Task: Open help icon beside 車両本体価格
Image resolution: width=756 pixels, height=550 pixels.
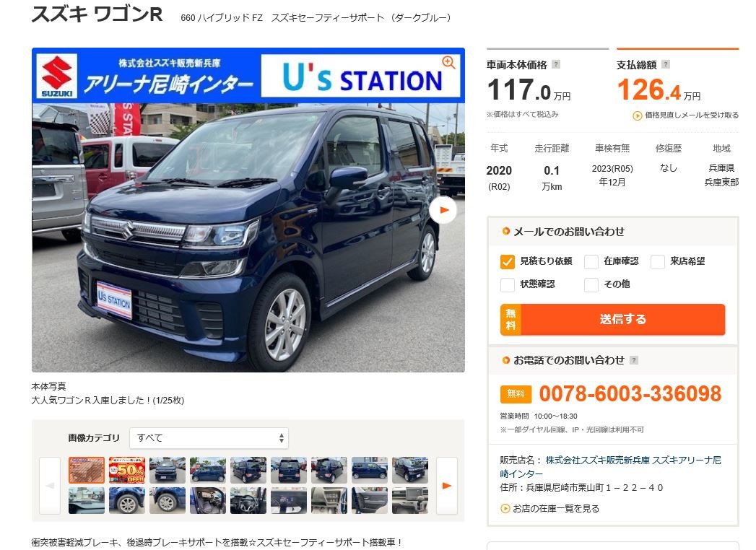Action: point(556,64)
